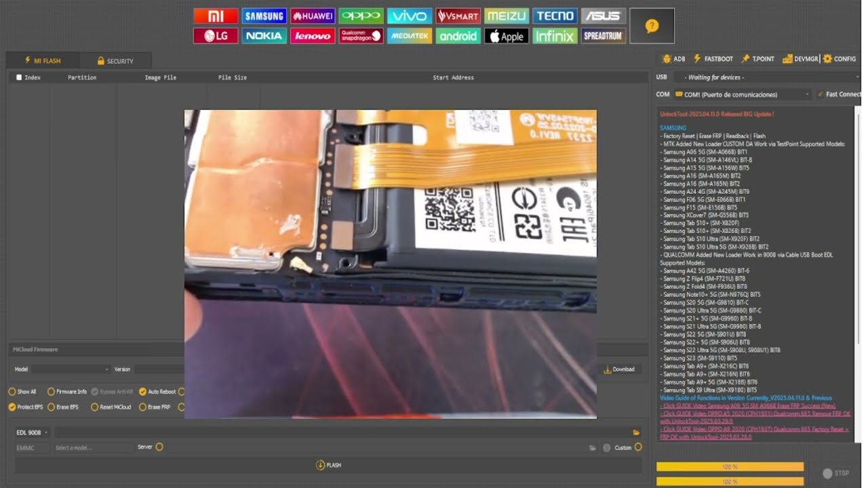Expand the EDL 9008 mode dropdown
Image resolution: width=868 pixels, height=488 pixels.
coord(32,432)
